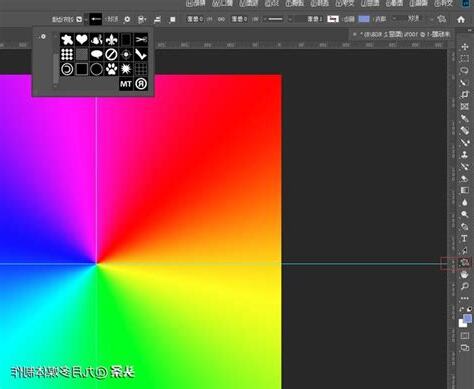This screenshot has height=389, width=474.
Task: Open the shape picker panel gear menu
Action: [43, 37]
